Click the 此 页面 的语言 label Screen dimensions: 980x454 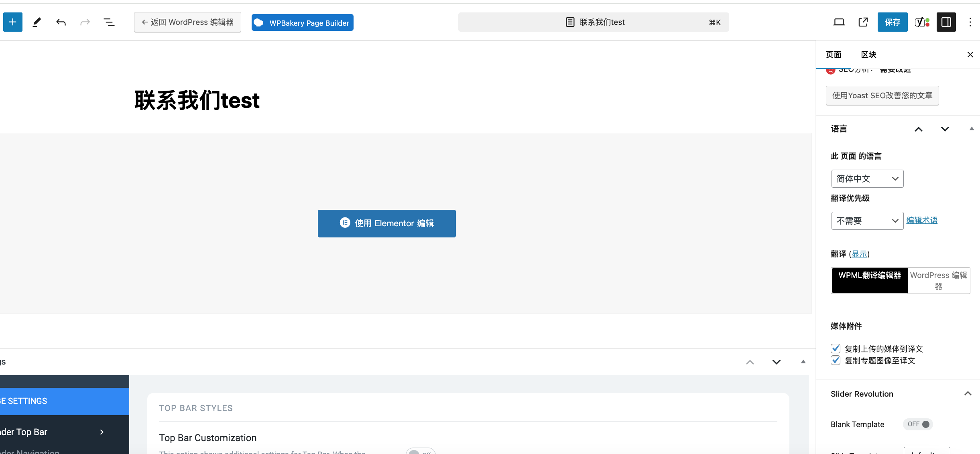856,156
